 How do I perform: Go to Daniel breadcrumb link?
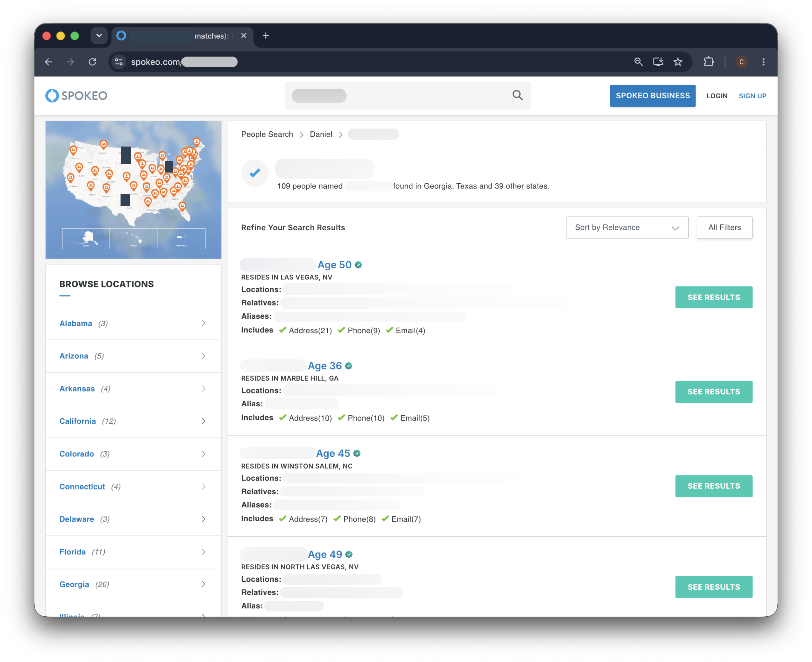321,134
